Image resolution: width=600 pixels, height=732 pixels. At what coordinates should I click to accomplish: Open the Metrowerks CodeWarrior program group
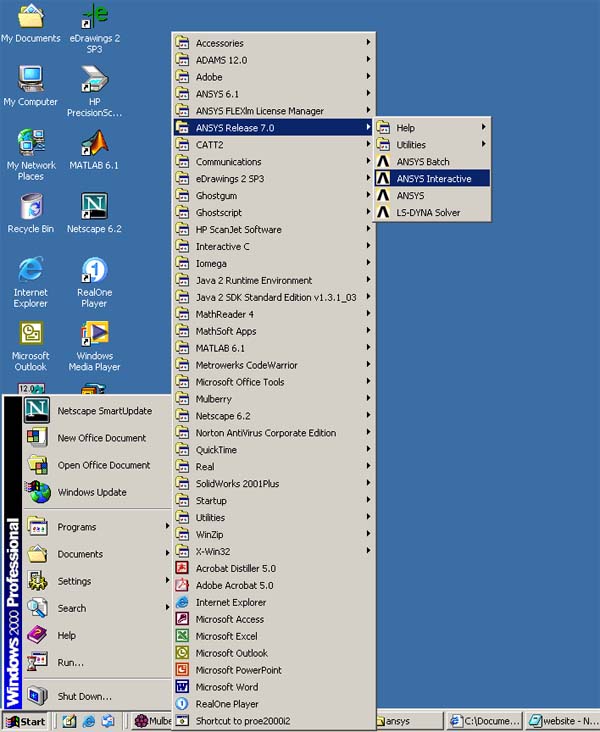pos(274,365)
